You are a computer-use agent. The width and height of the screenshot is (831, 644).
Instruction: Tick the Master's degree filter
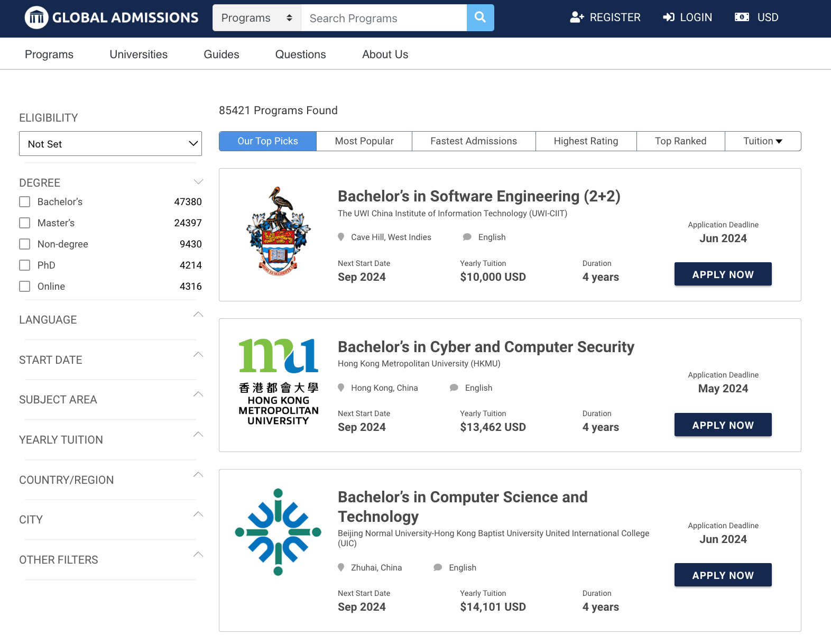click(25, 223)
